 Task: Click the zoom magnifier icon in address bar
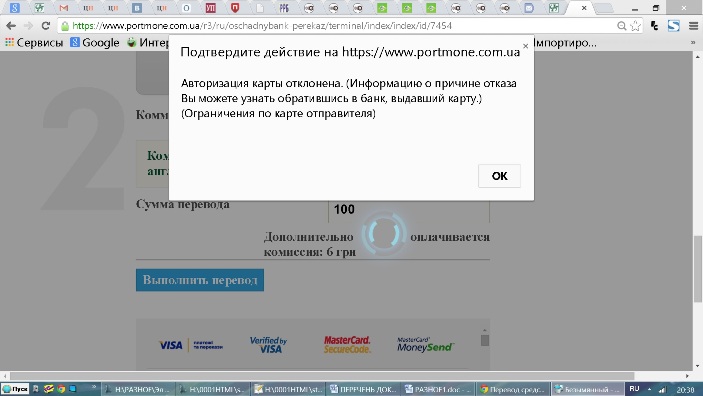[x=621, y=26]
